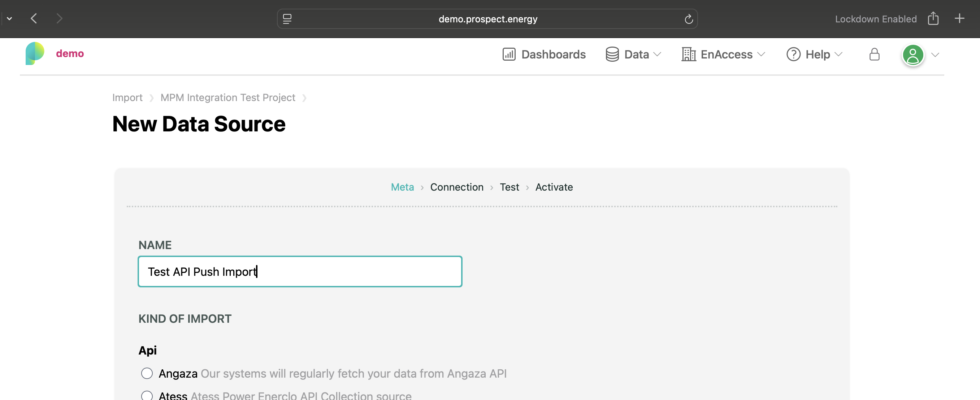980x400 pixels.
Task: Click the lock icon in the navbar
Action: click(874, 55)
